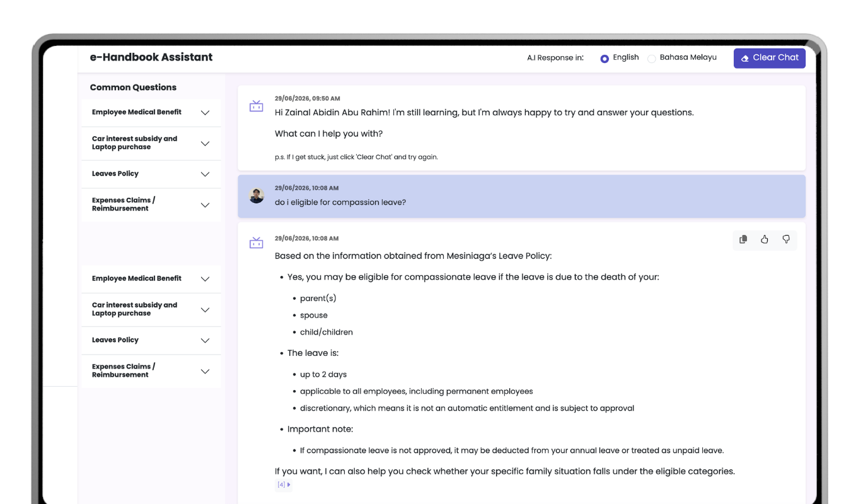Expand chevron for Leaves Policy in upper list
Screen dimensions: 851x504
point(205,175)
